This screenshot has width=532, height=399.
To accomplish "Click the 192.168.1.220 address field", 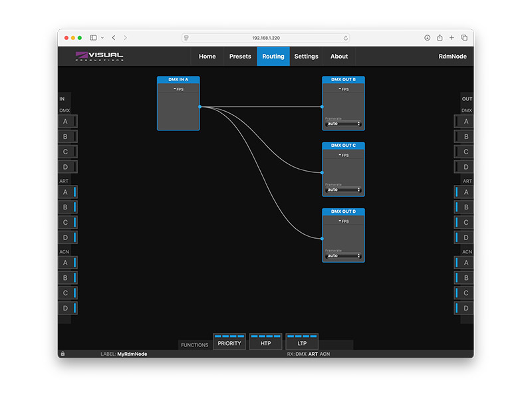I will [265, 38].
